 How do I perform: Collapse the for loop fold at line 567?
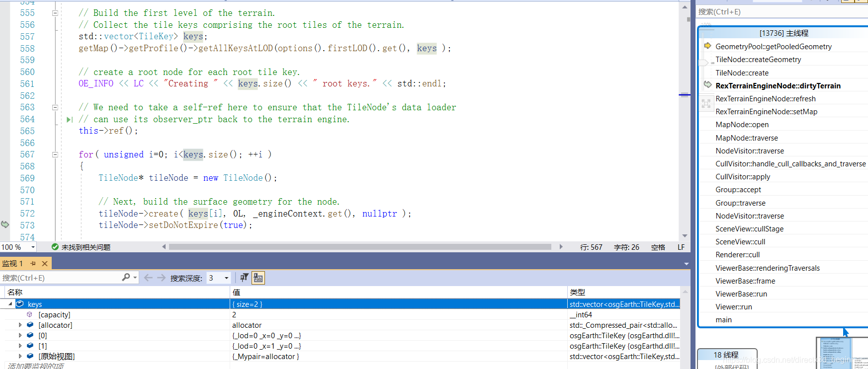tap(55, 154)
